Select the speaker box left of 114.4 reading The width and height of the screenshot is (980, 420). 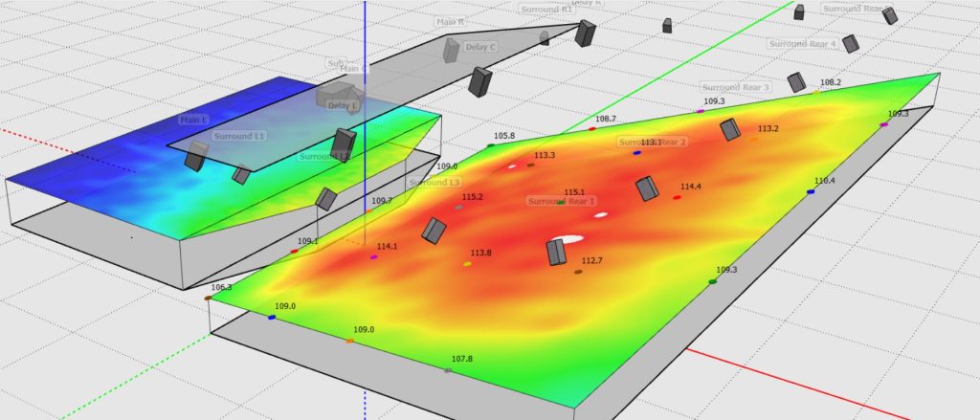tap(647, 188)
